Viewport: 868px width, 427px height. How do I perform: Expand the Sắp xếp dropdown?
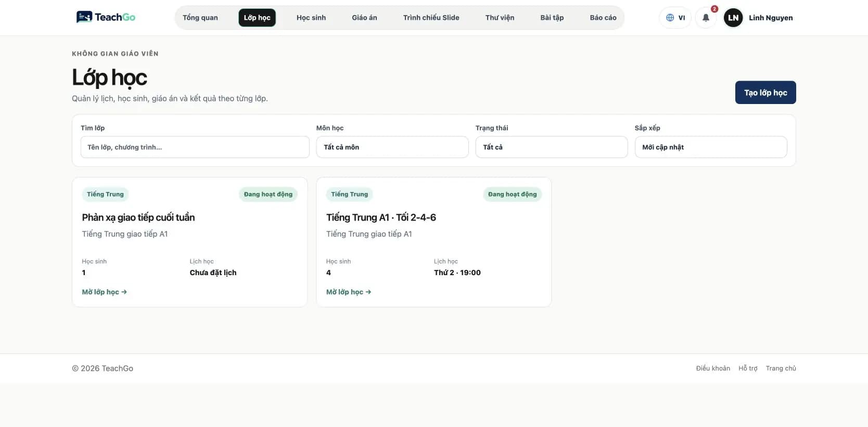[x=711, y=147]
